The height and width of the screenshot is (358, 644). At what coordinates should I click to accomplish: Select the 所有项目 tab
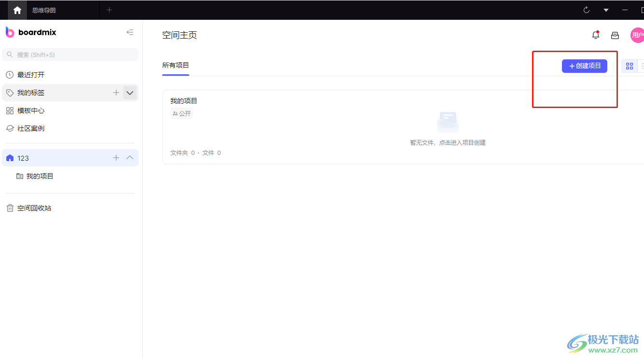pos(176,66)
